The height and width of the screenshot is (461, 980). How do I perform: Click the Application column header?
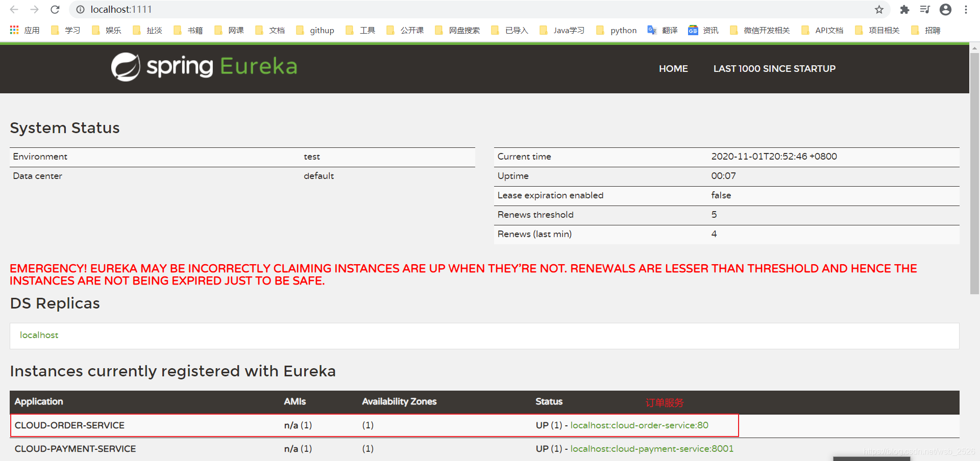[39, 401]
